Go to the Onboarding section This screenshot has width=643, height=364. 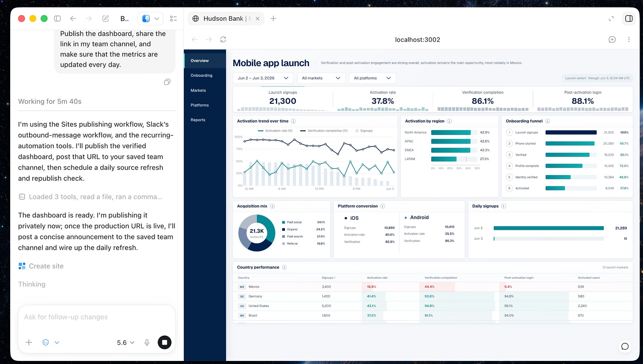coord(201,75)
